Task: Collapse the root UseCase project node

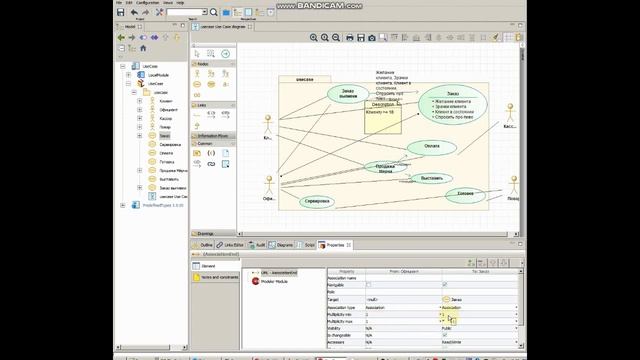Action: [122, 66]
